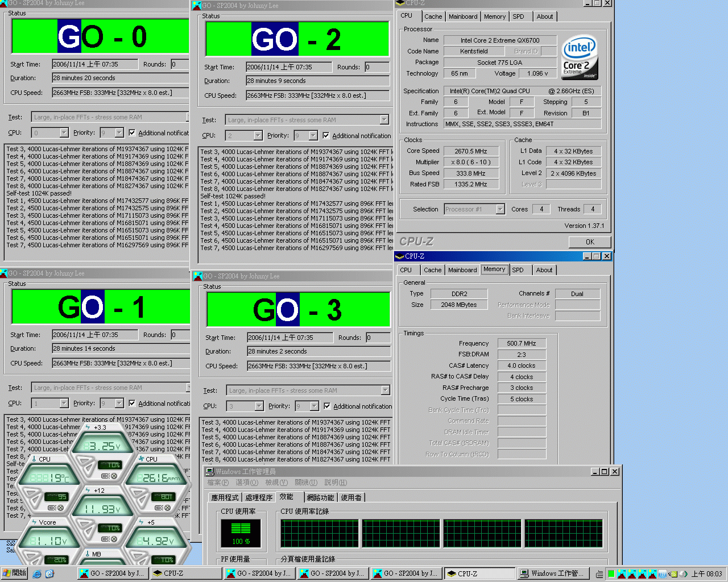Screen dimensions: 728x582
Task: Open Task Manager 應用程式 tab
Action: pos(225,497)
